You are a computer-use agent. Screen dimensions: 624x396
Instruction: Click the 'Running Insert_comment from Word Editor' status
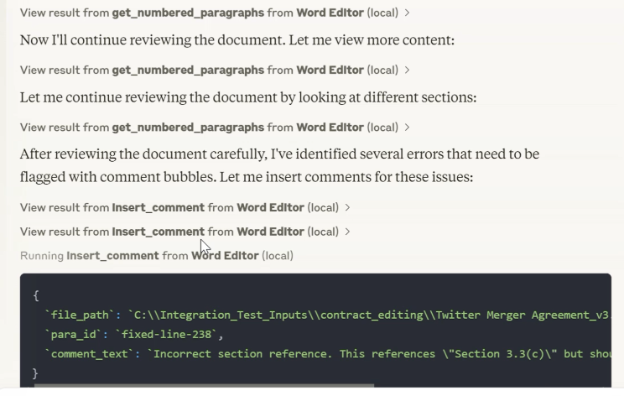coord(157,256)
